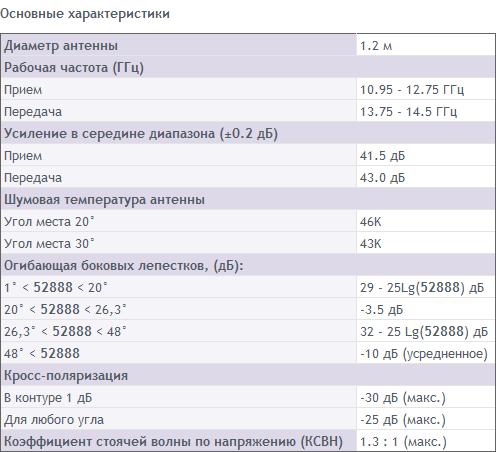Image resolution: width=496 pixels, height=452 pixels.
Task: Click the 'В контуре 1 дБ' row label
Action: (x=48, y=398)
